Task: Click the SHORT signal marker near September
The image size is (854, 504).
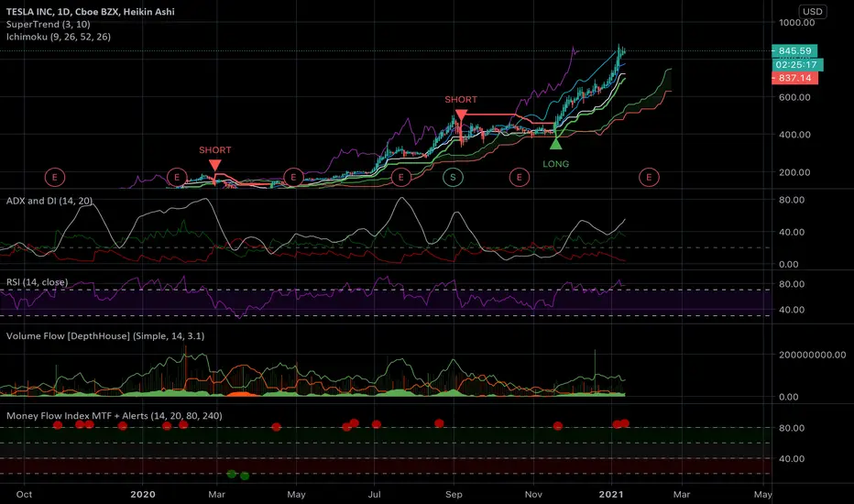Action: [461, 115]
